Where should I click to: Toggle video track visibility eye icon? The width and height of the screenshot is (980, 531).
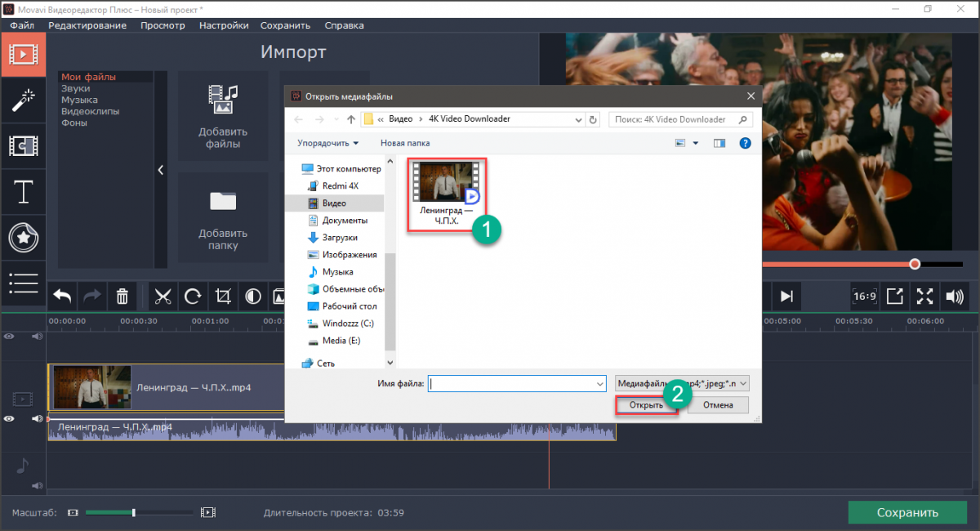click(10, 418)
